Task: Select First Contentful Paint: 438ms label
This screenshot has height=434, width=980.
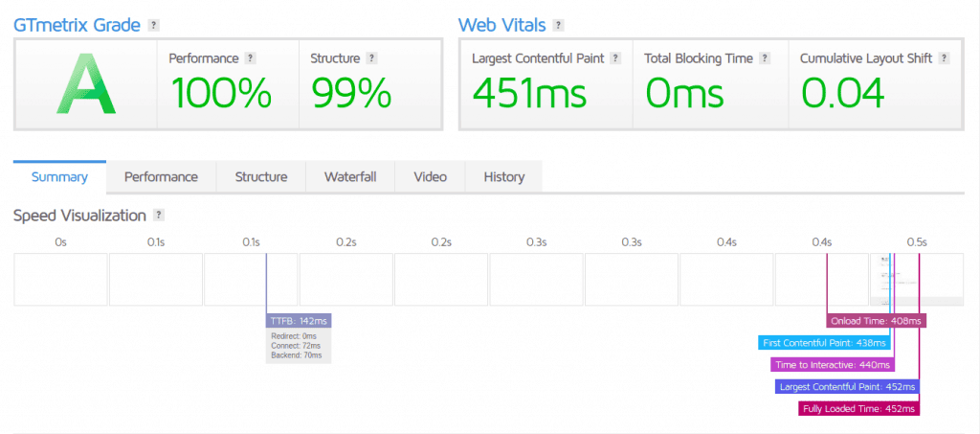Action: point(825,343)
